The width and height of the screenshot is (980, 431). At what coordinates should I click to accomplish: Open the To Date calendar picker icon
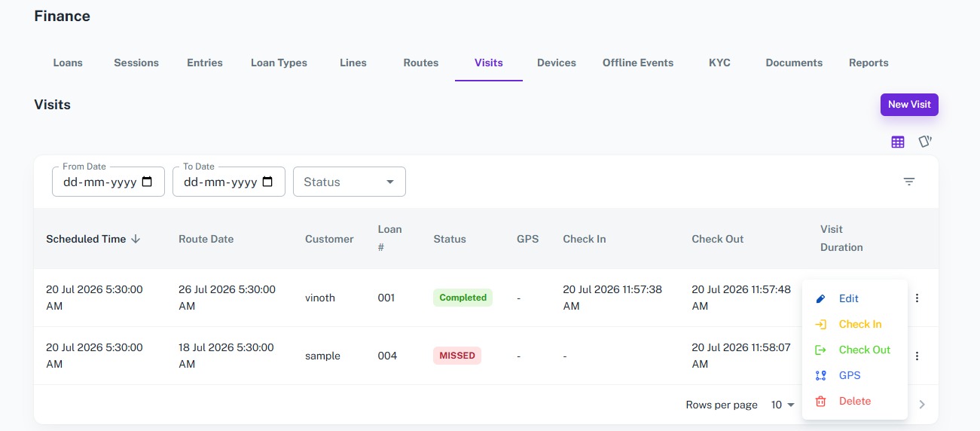click(267, 182)
